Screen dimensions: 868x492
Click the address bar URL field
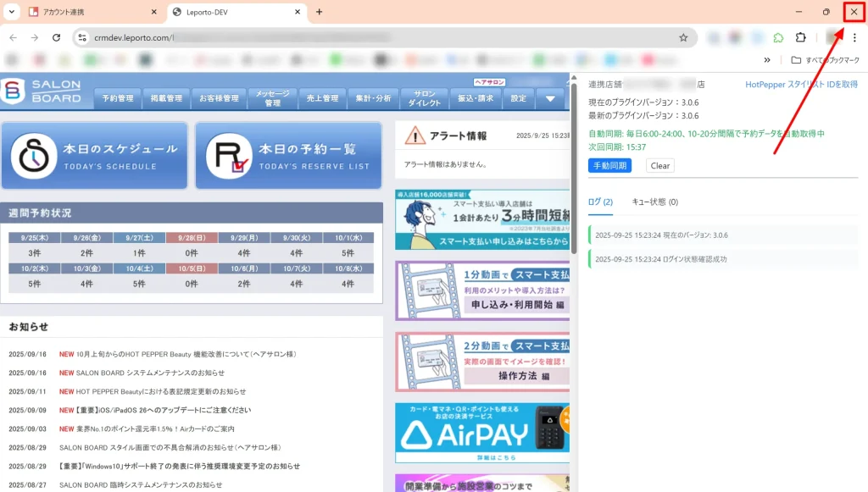click(x=381, y=38)
